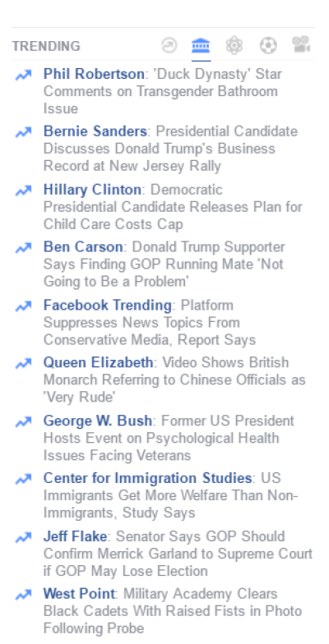Open the Ben Carson trending story

click(x=83, y=247)
